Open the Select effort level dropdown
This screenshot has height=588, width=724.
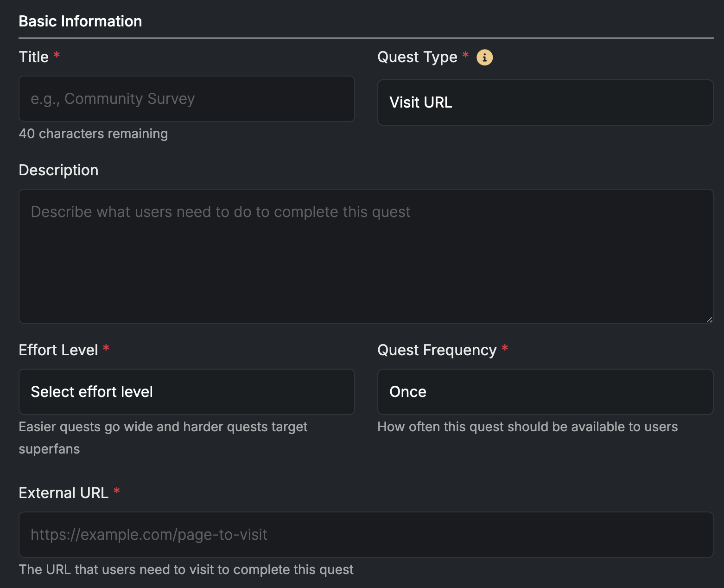[x=186, y=392]
